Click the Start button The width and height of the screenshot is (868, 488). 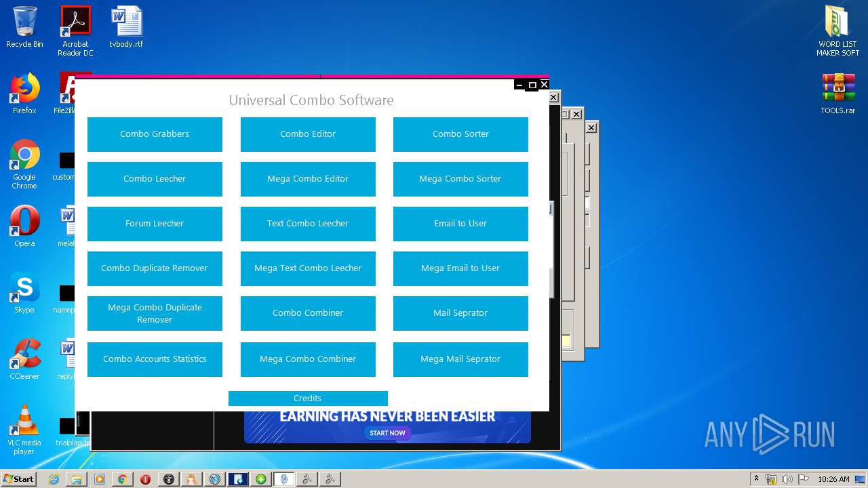point(18,479)
